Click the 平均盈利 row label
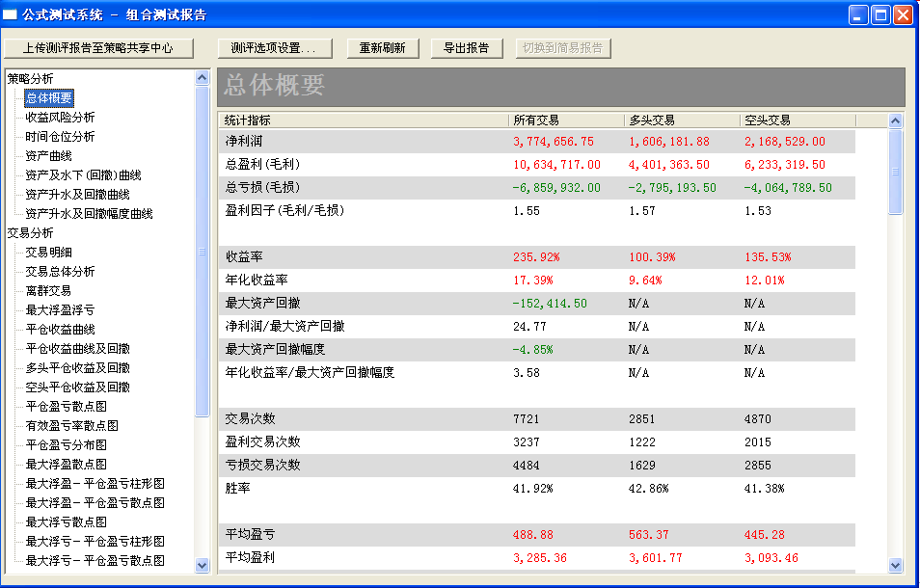The height and width of the screenshot is (588, 920). [250, 557]
